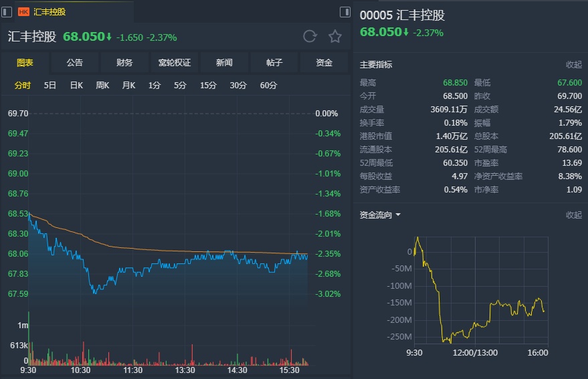Viewport: 588px width, 379px height.
Task: Click the 11:30 time marker on chart axis
Action: tap(132, 370)
